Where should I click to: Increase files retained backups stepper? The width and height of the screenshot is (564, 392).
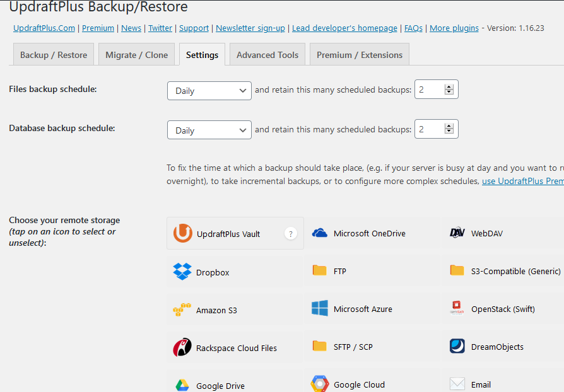tap(449, 86)
